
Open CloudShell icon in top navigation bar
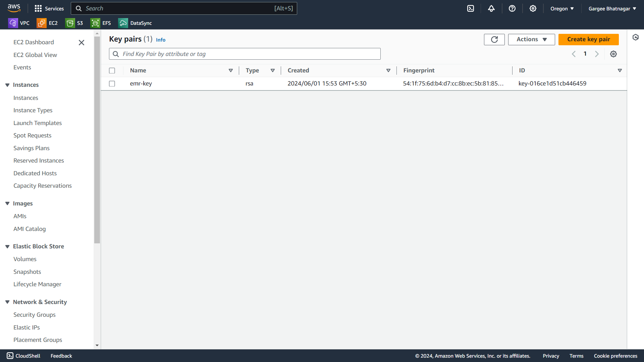click(x=471, y=8)
